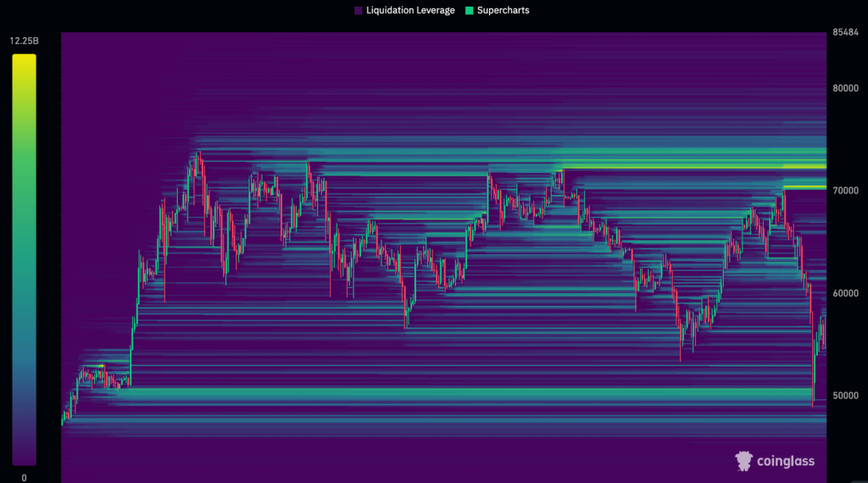Click the purple Liquidation Leverage legend swatch
Viewport: 868px width, 483px height.
[x=359, y=10]
